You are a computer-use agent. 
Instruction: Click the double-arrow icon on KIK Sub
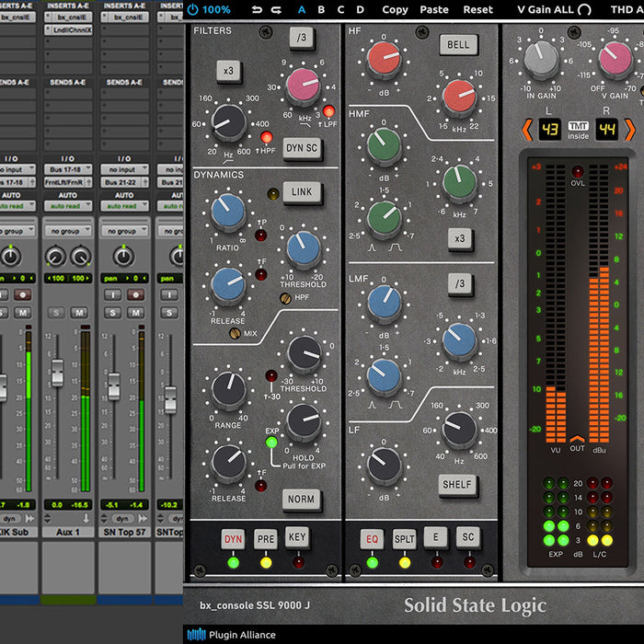pos(29,518)
